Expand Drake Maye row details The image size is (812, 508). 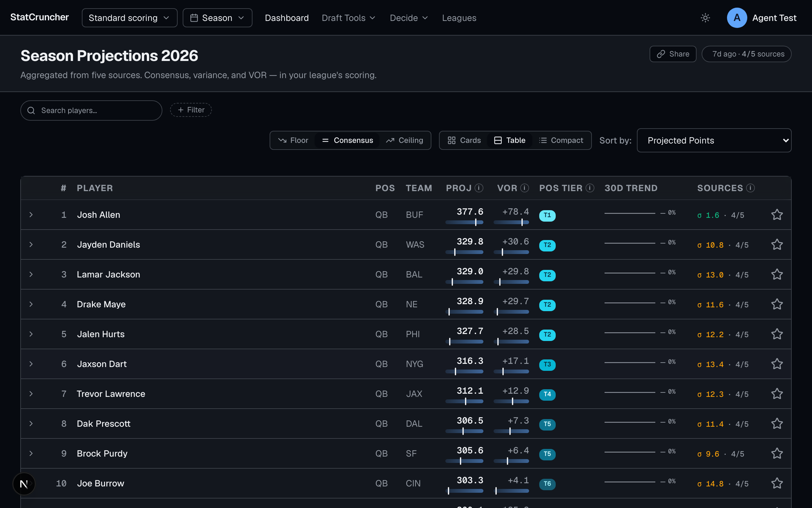click(31, 304)
